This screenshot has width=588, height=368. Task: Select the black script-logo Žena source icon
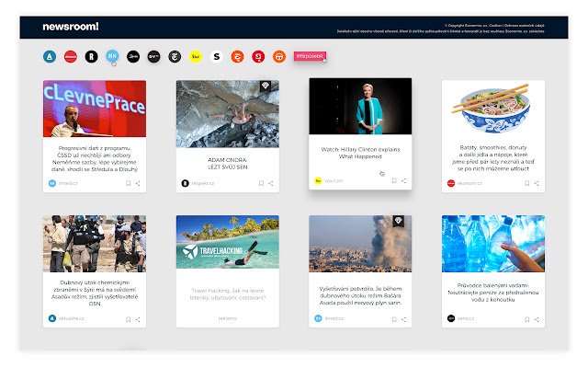click(133, 57)
